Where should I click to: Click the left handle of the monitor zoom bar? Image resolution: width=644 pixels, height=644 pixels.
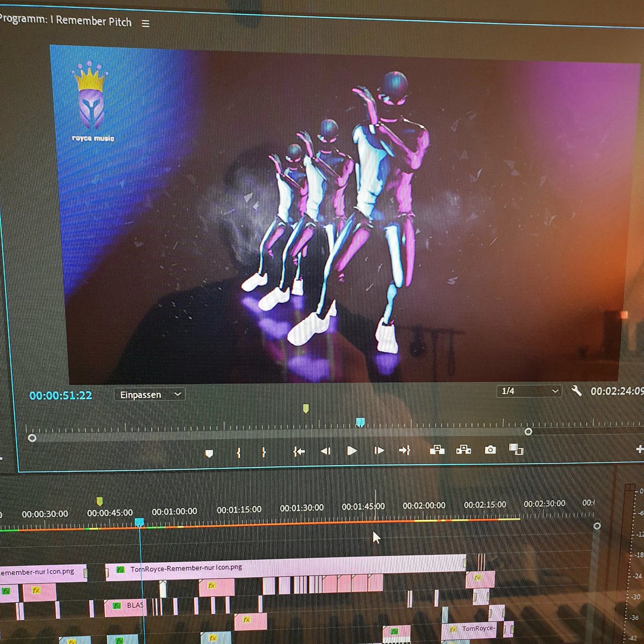(32, 438)
